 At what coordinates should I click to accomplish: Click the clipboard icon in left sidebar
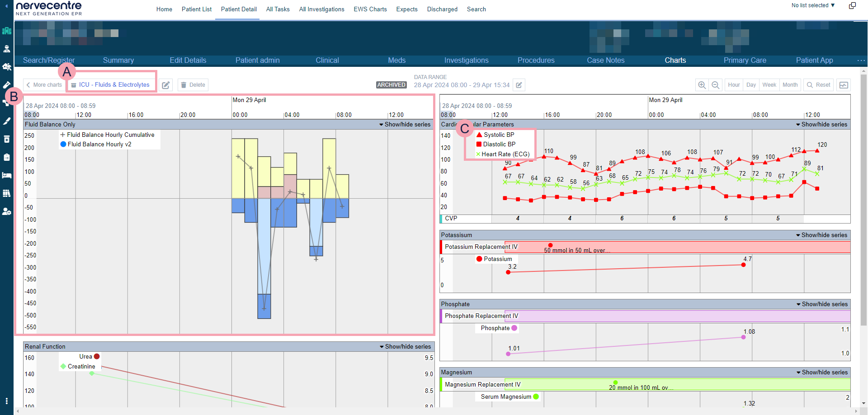coord(7,157)
